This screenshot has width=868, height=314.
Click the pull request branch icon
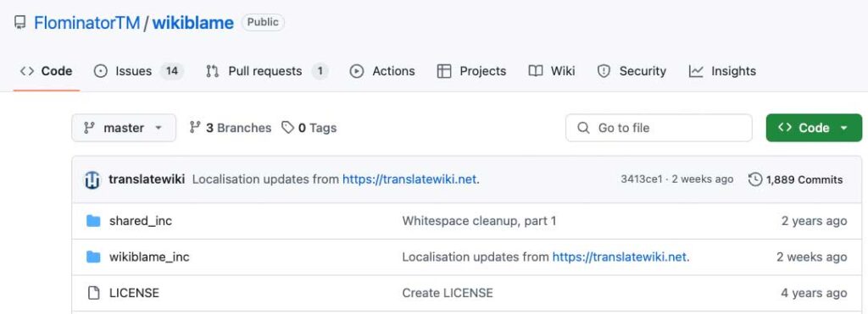click(213, 71)
